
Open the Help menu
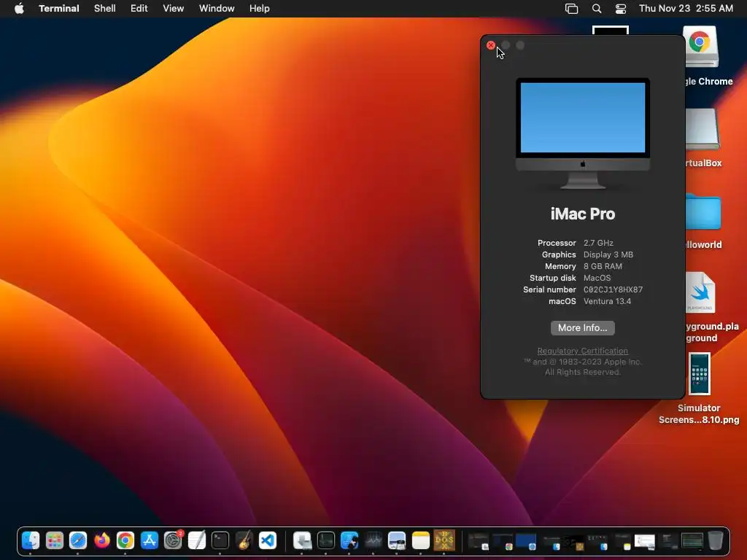tap(260, 9)
